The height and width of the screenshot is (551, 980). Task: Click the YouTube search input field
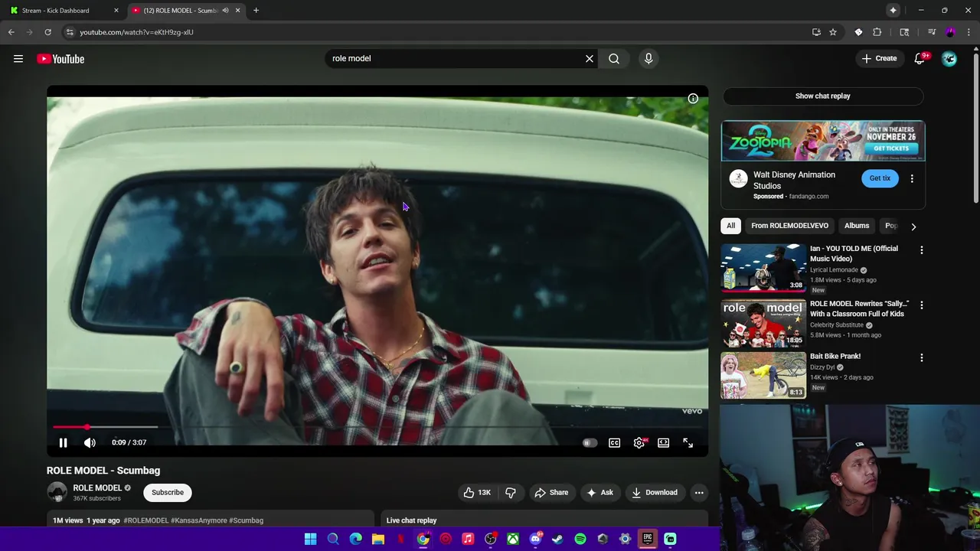click(454, 58)
